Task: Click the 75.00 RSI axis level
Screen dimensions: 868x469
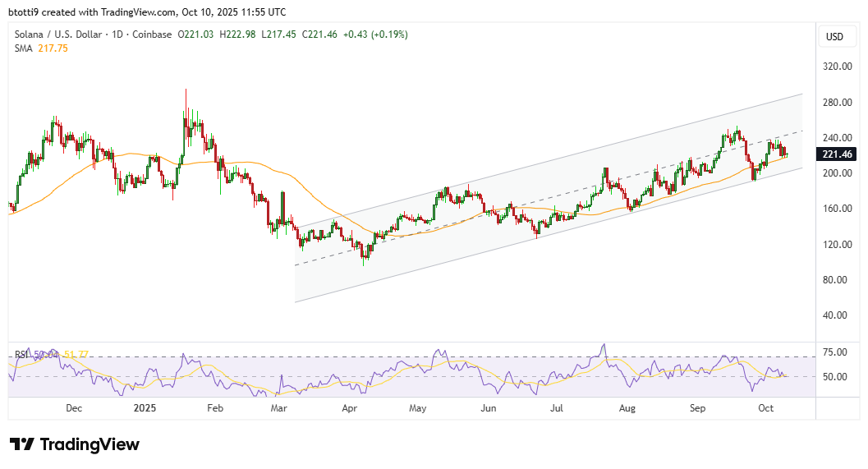Action: pyautogui.click(x=835, y=352)
